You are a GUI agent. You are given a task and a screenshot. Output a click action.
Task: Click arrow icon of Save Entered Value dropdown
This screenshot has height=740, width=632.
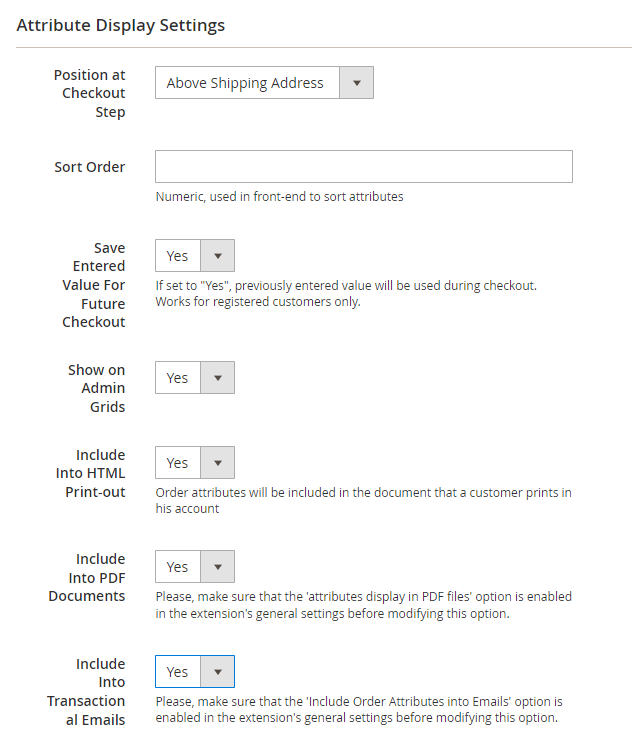pos(217,256)
